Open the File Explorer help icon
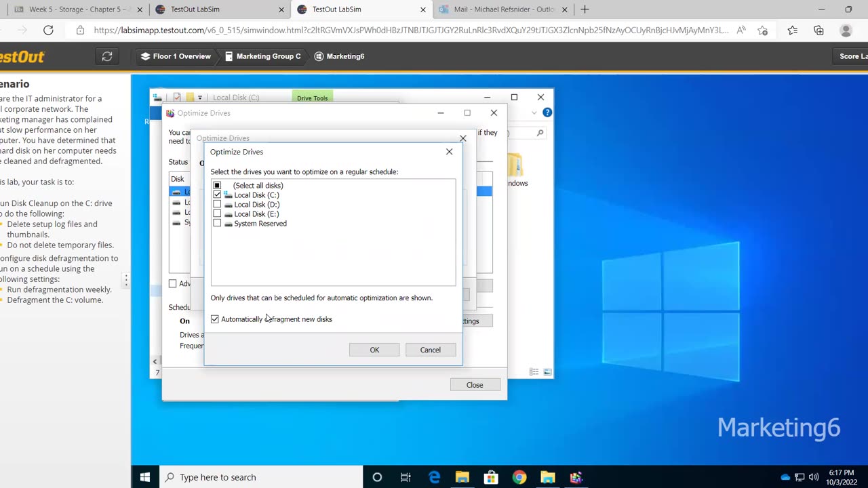 (x=547, y=113)
